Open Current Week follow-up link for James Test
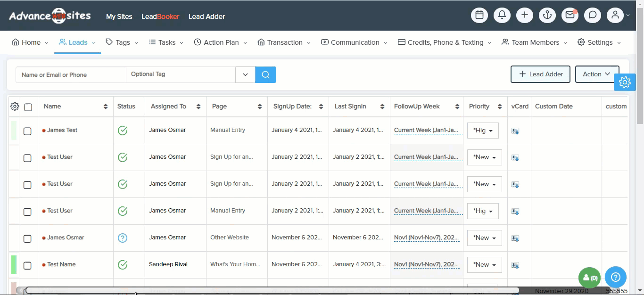Image resolution: width=644 pixels, height=295 pixels. pos(426,130)
